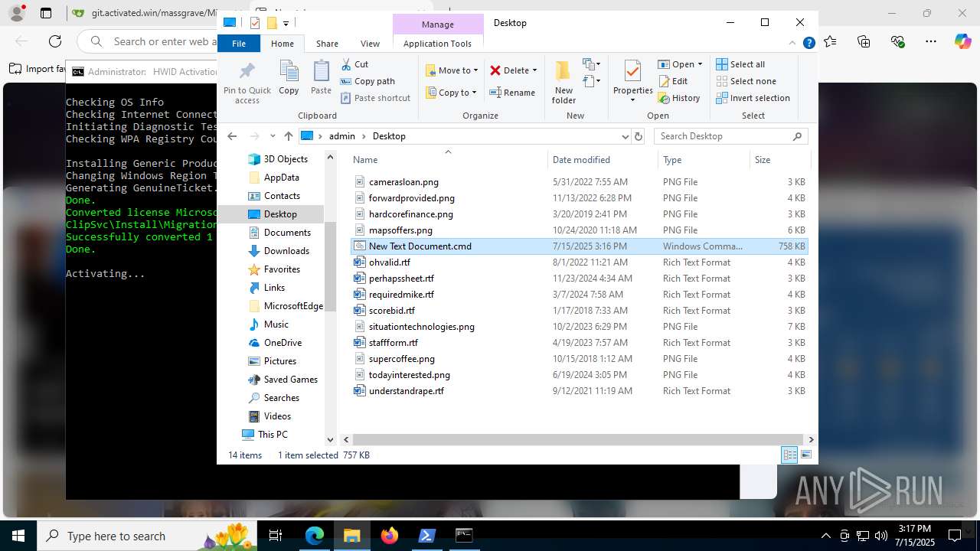This screenshot has height=551, width=980.
Task: Open the Copy to dropdown
Action: (452, 93)
